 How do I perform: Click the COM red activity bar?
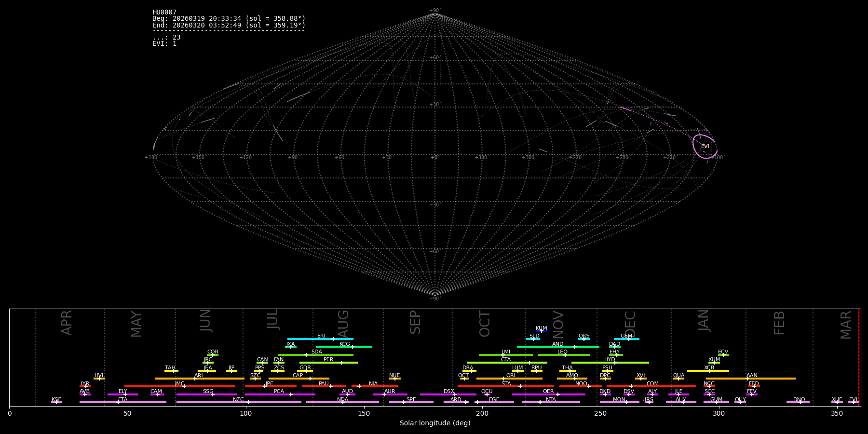(x=652, y=386)
